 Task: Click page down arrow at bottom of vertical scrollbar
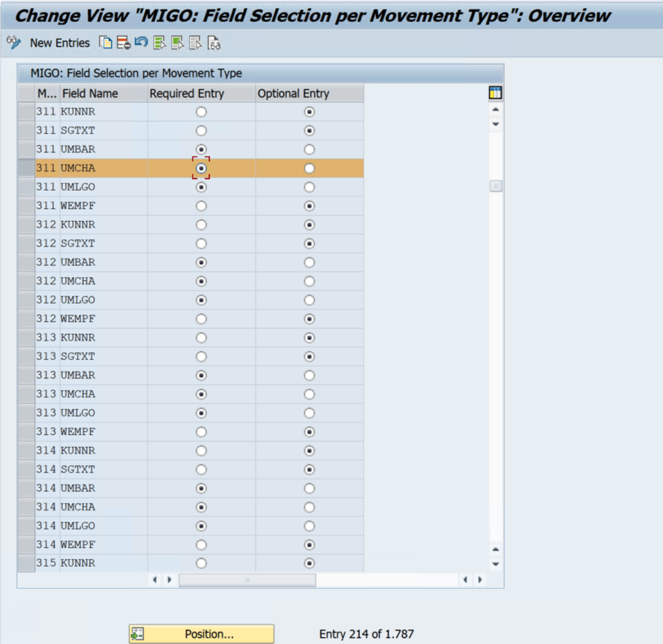click(496, 564)
